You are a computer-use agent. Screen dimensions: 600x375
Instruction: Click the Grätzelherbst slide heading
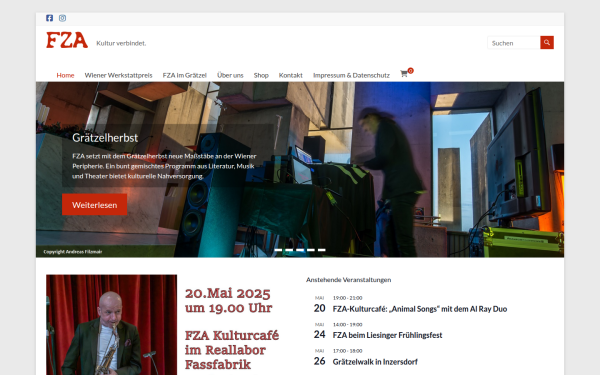point(105,138)
